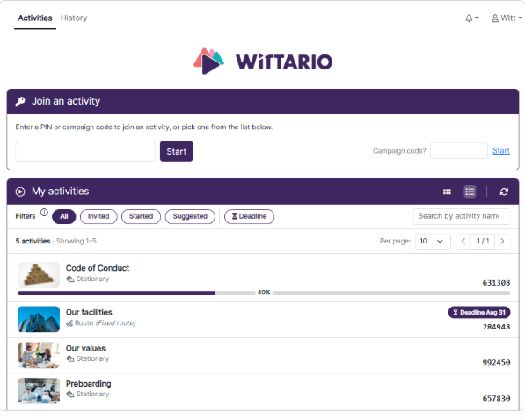Open the Our facilities thumbnail
Screen dimensions: 525x420
click(39, 319)
